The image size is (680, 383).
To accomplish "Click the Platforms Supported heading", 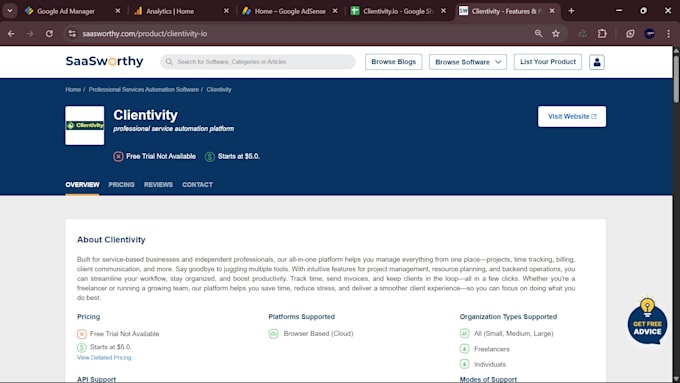I will coord(301,317).
